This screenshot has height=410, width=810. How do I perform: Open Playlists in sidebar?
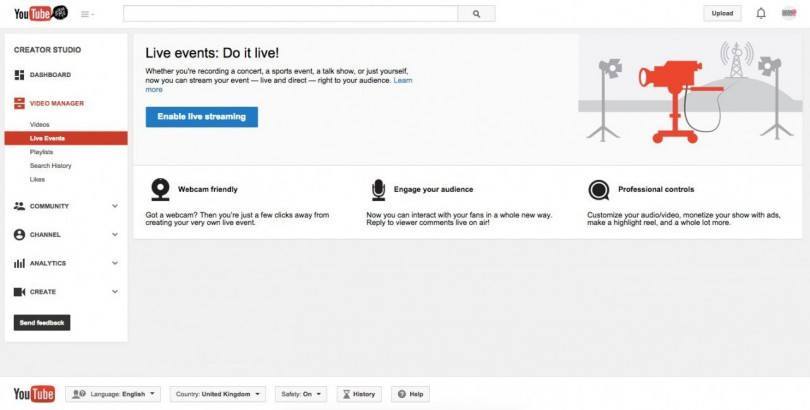(41, 152)
